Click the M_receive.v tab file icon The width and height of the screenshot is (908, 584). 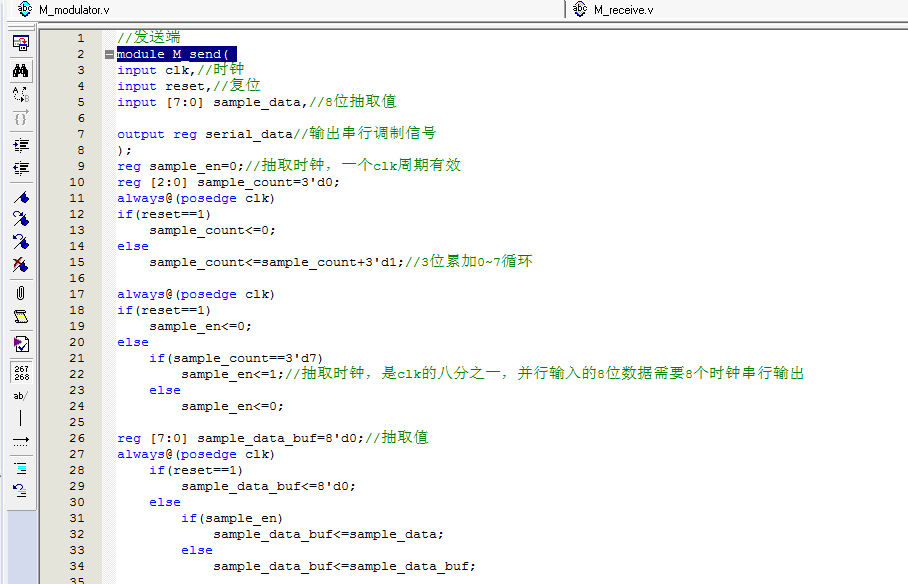click(580, 9)
